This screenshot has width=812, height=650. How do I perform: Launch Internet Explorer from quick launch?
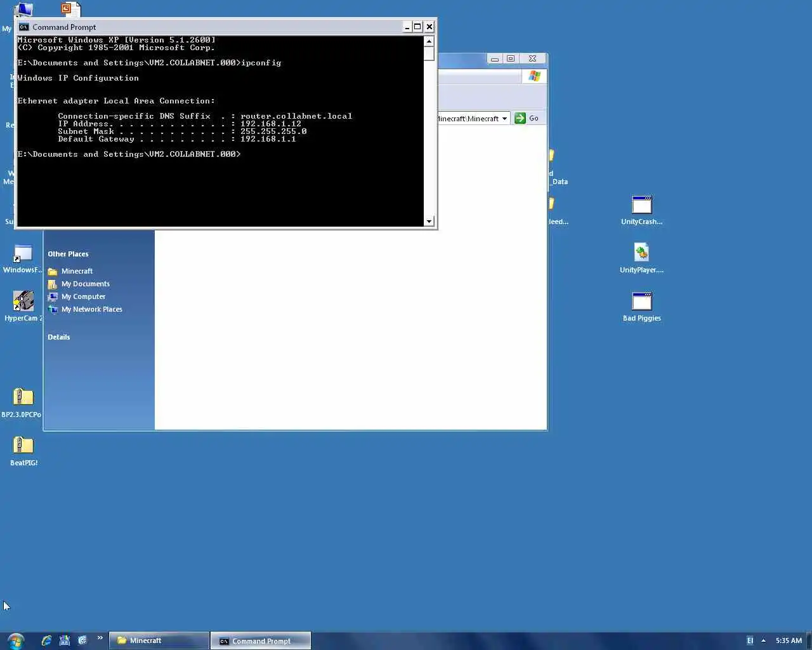pos(46,640)
